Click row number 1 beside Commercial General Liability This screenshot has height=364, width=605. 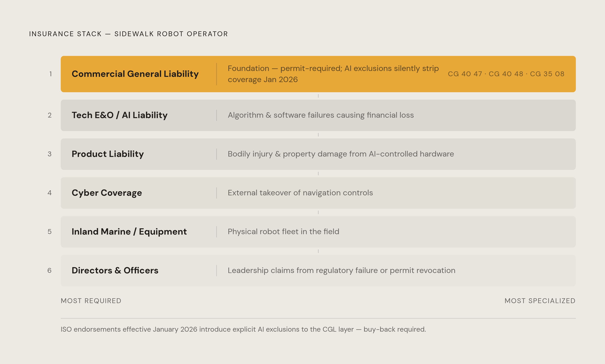[50, 74]
